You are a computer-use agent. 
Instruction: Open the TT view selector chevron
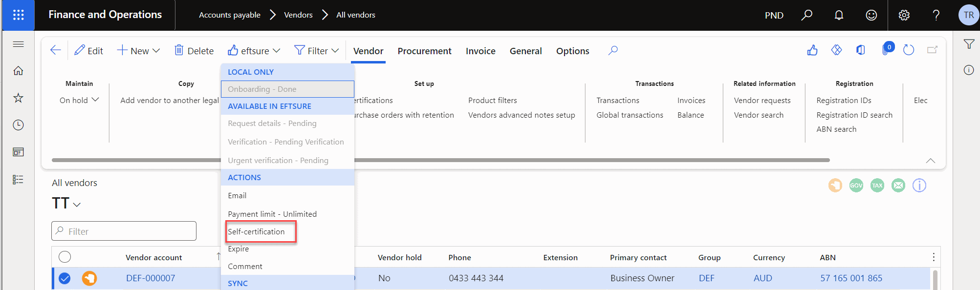click(x=77, y=205)
